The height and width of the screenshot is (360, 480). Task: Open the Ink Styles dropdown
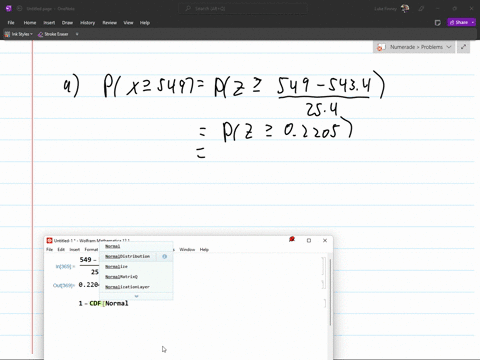pos(18,34)
